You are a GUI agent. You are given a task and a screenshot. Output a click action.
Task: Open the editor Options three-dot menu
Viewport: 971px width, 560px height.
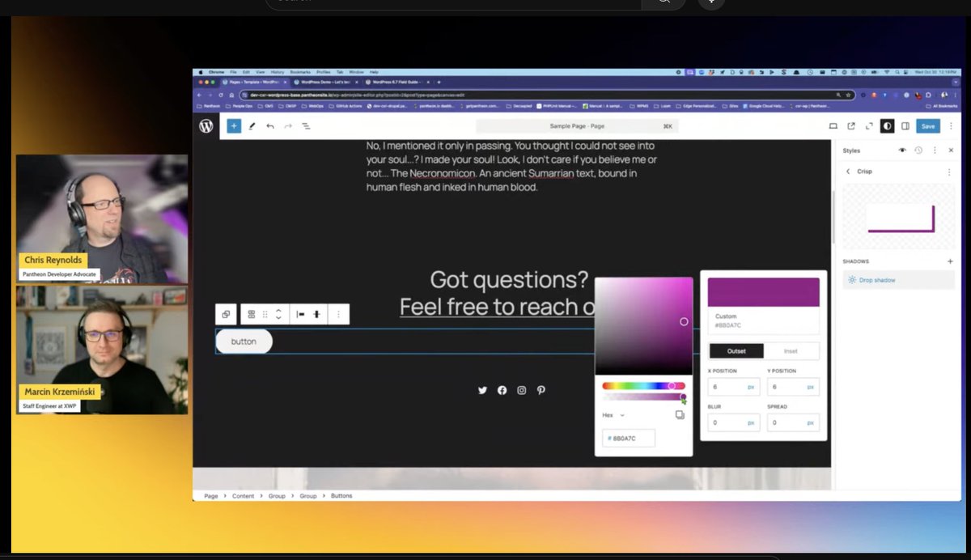(951, 126)
